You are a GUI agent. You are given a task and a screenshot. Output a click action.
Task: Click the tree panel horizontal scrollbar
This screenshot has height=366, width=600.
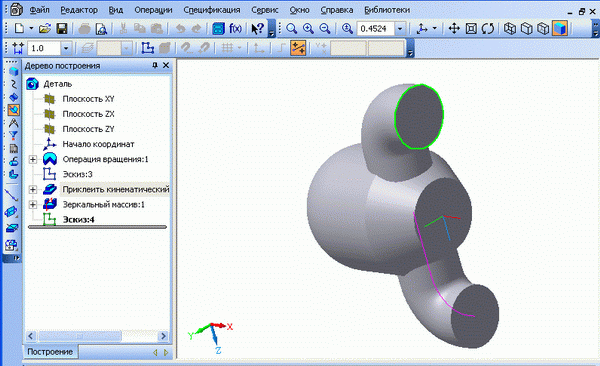pyautogui.click(x=97, y=336)
